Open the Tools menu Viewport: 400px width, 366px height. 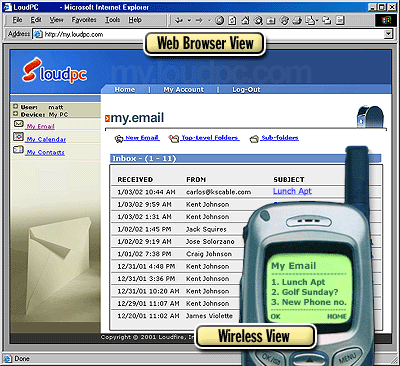pos(112,20)
